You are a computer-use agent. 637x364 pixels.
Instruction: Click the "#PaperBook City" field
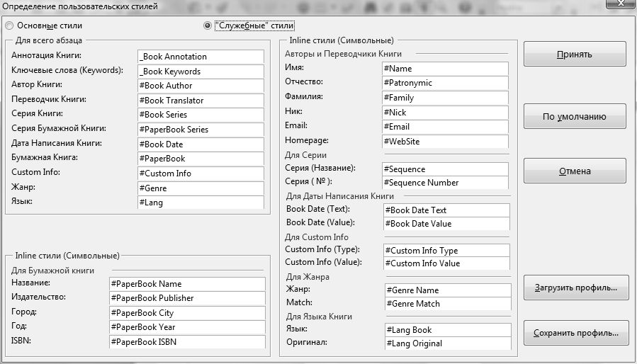[187, 313]
